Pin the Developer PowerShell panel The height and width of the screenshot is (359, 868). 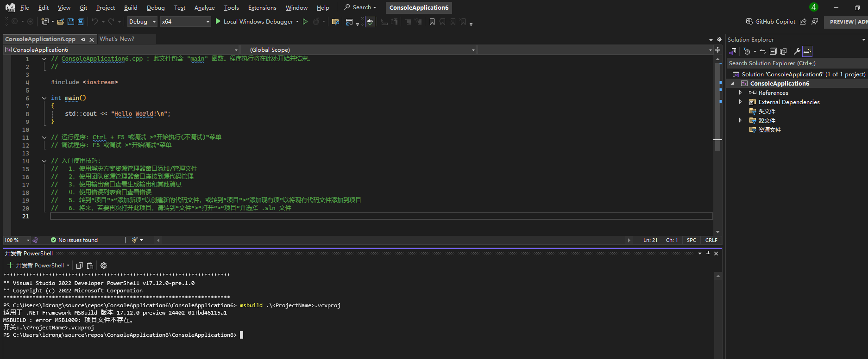point(708,253)
